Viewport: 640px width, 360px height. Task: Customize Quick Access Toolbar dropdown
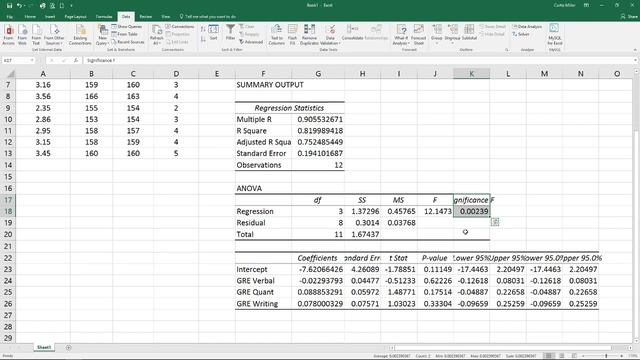[x=71, y=6]
